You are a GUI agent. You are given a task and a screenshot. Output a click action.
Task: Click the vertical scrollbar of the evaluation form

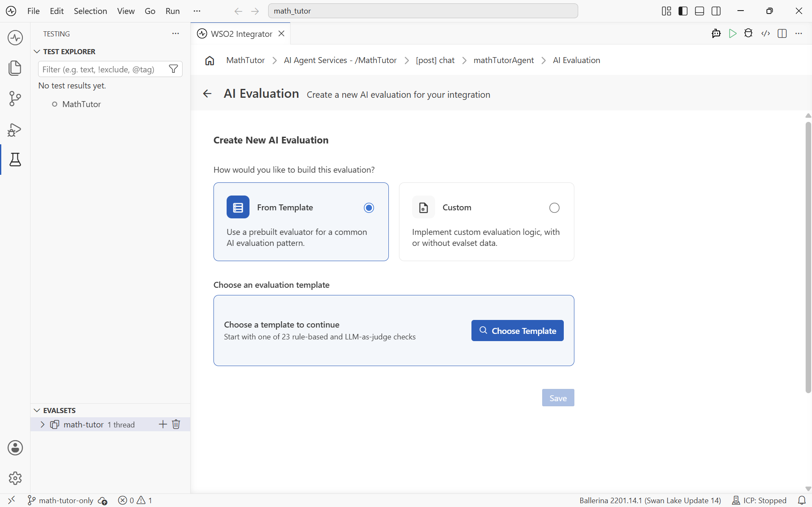808,257
